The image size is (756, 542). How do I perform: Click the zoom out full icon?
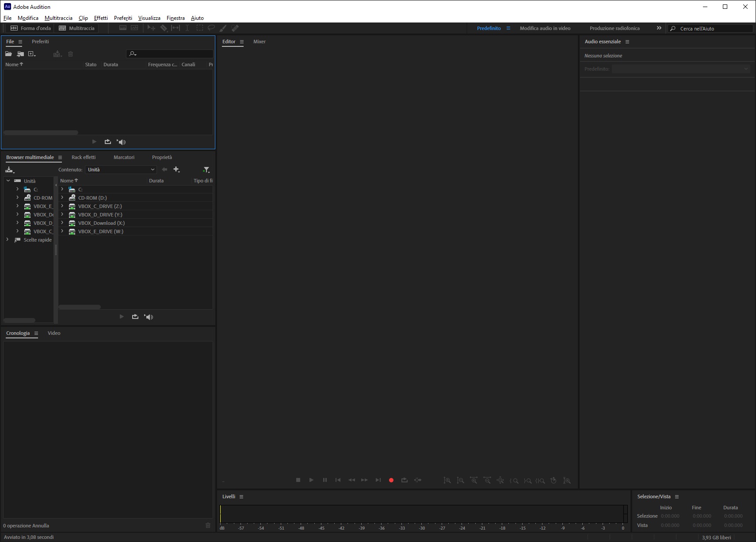(x=500, y=480)
